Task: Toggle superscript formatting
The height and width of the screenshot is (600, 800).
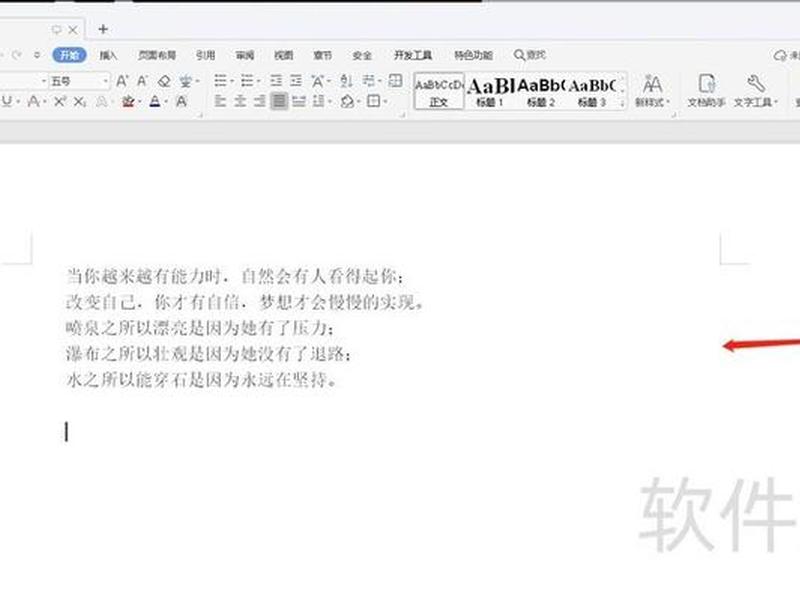Action: coord(60,102)
